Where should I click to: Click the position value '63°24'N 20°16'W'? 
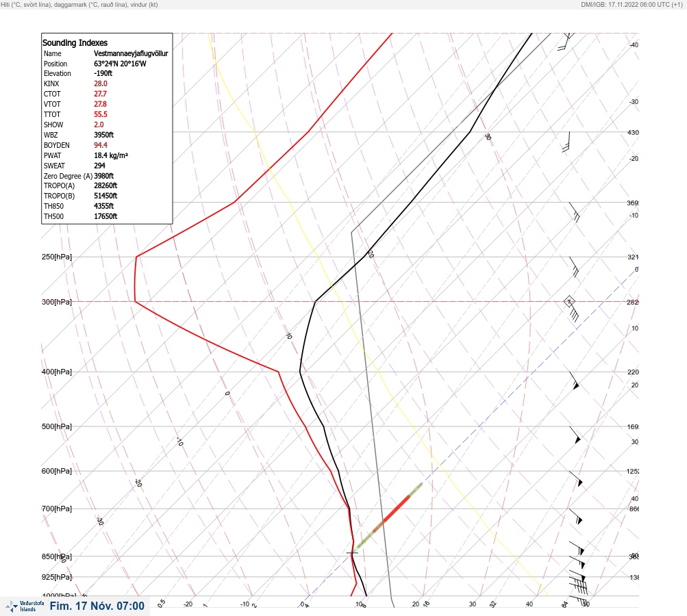click(120, 64)
